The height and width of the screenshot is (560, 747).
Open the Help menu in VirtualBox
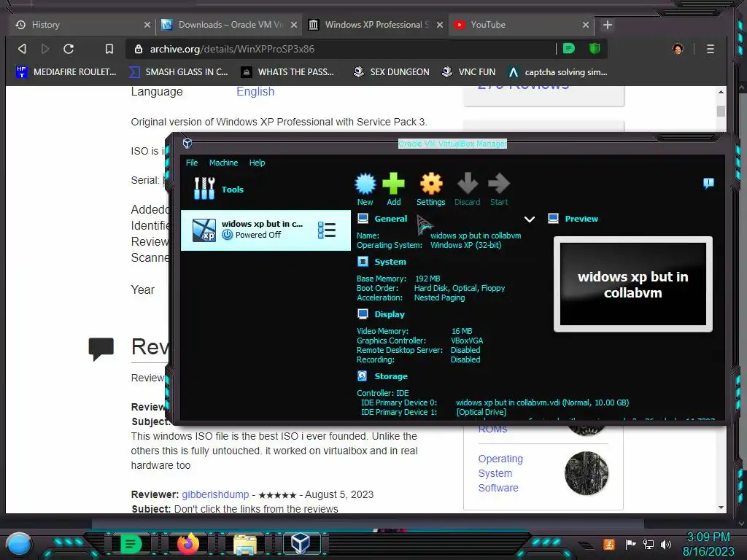click(x=257, y=163)
